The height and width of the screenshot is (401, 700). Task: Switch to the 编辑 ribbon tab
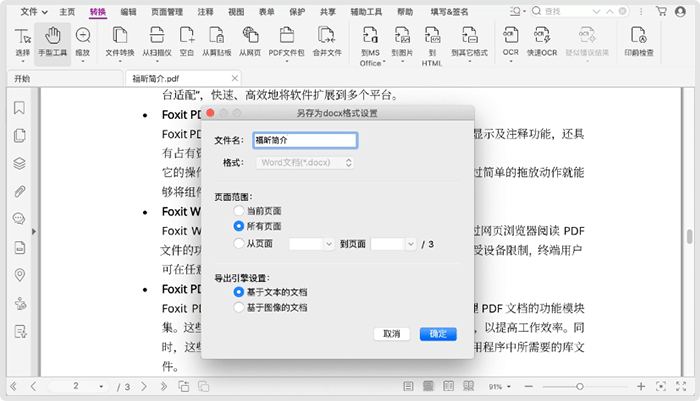click(x=128, y=12)
